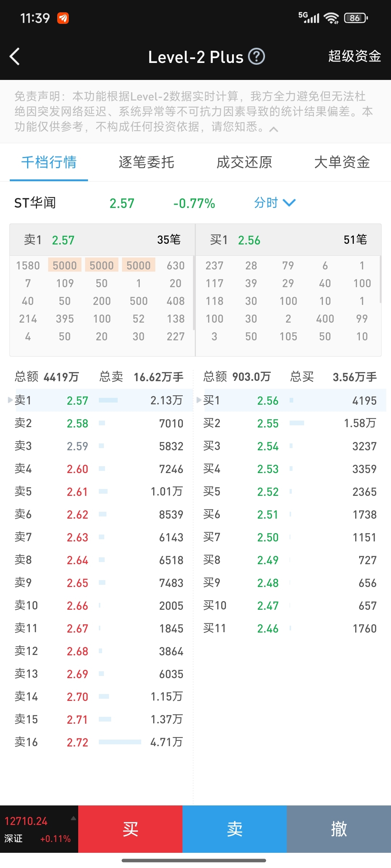Screen dimensions: 391x868
Task: Select 卖2 price 2.58 row
Action: click(99, 423)
